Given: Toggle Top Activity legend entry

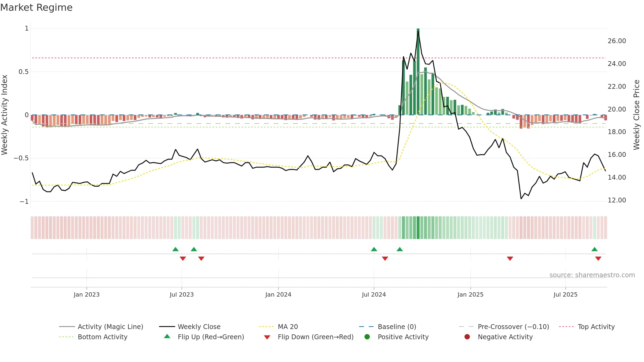Looking at the screenshot, I should pyautogui.click(x=587, y=327).
